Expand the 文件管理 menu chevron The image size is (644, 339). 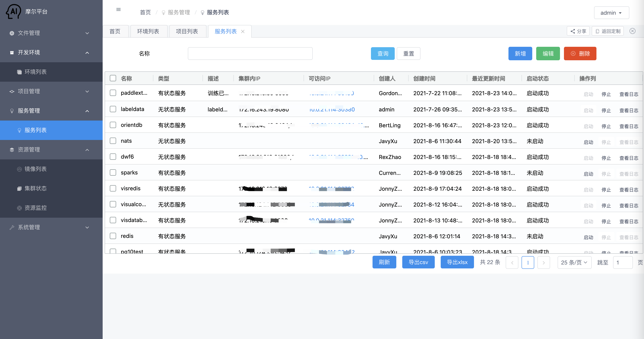pos(87,33)
